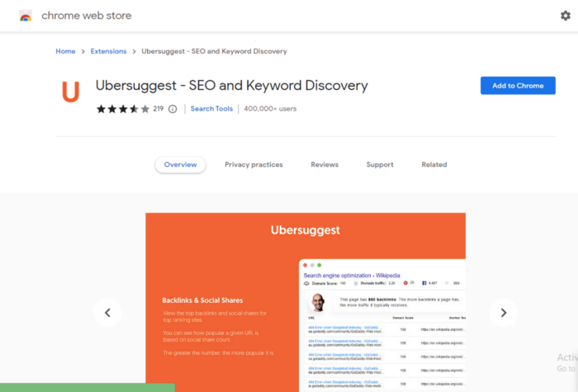
Task: Select the Overview tab
Action: [180, 165]
